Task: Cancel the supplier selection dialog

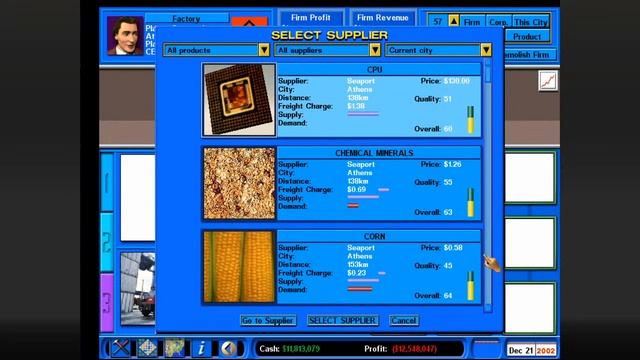Action: tap(403, 320)
